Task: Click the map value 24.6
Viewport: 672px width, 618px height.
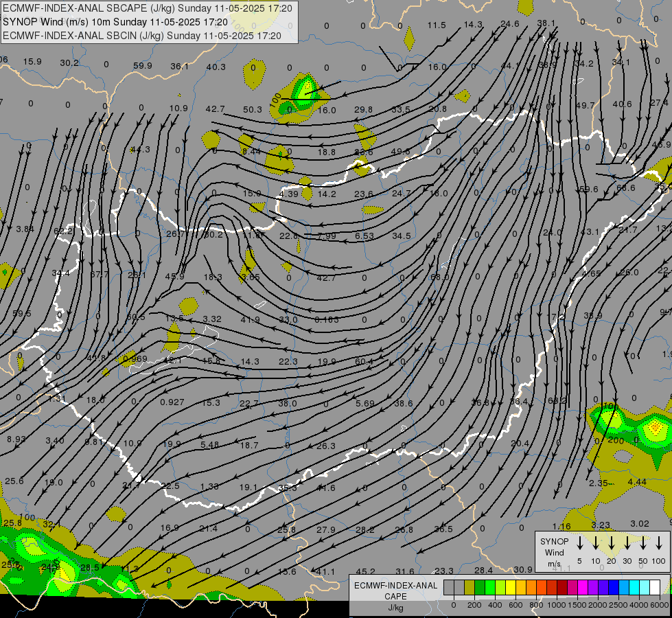Action: click(x=509, y=24)
